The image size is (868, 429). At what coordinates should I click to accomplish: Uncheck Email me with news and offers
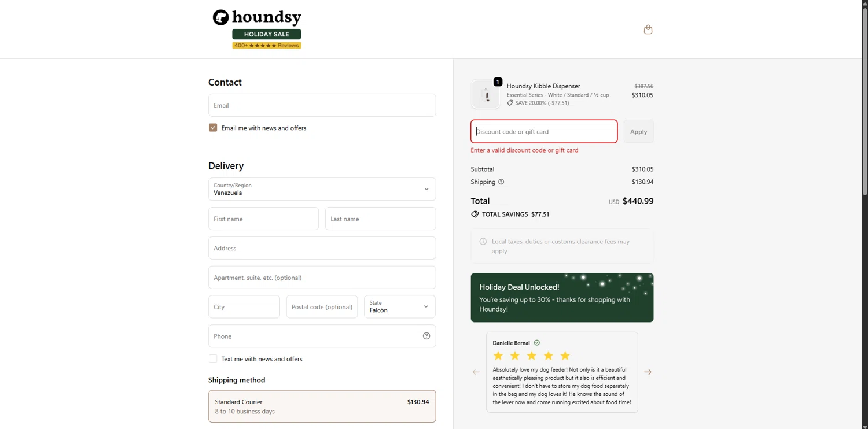tap(213, 127)
